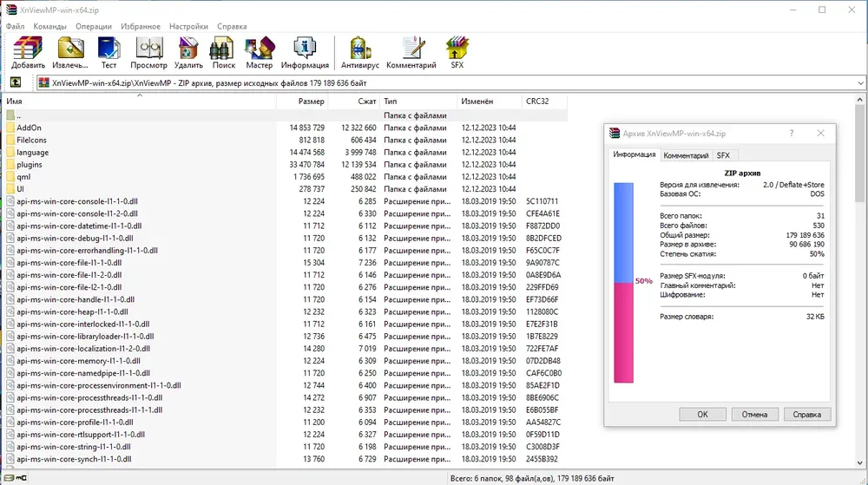Open the address bar dropdown arrow
The width and height of the screenshot is (868, 485).
click(x=860, y=83)
